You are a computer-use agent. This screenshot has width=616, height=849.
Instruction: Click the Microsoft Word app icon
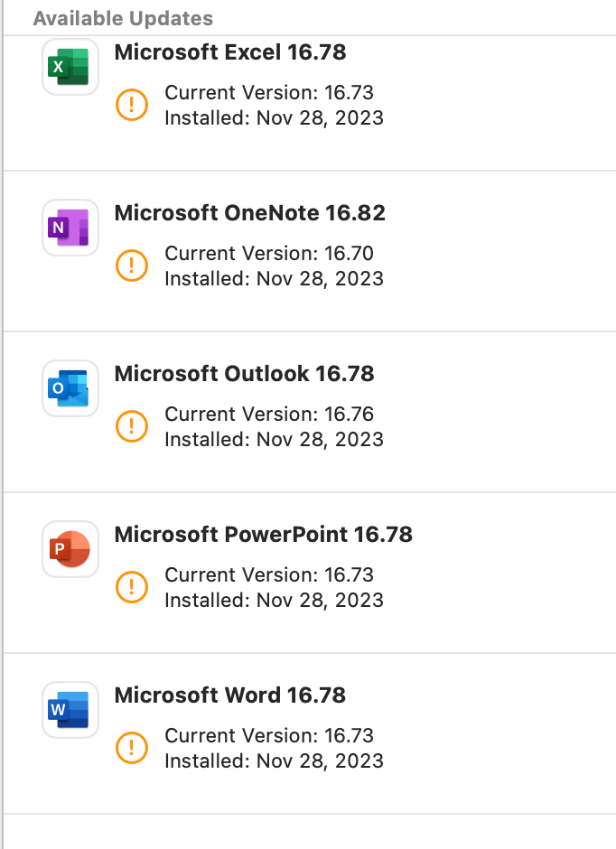point(70,709)
